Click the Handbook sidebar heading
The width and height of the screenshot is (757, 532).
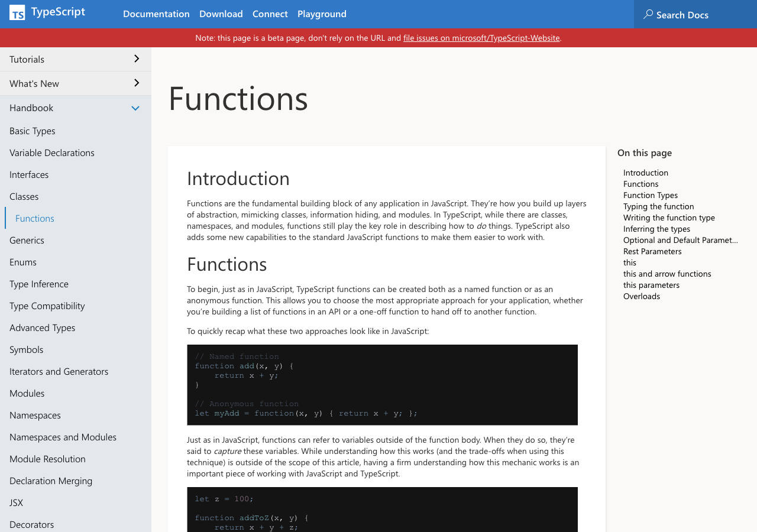[31, 108]
